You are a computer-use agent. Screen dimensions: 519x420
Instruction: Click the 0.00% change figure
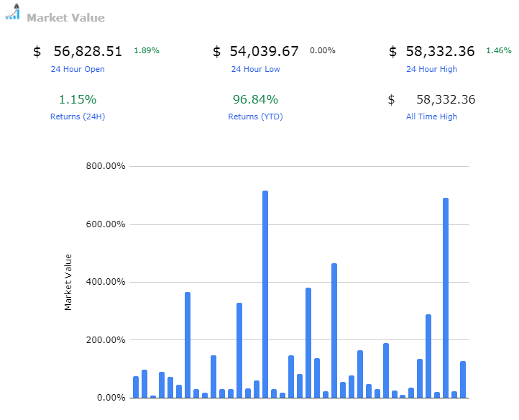tap(322, 50)
